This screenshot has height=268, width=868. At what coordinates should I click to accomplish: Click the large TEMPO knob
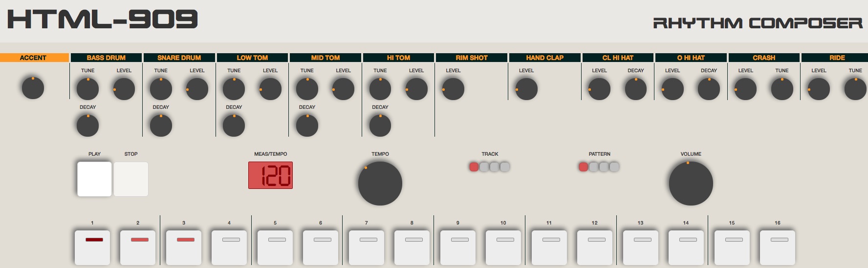point(380,184)
